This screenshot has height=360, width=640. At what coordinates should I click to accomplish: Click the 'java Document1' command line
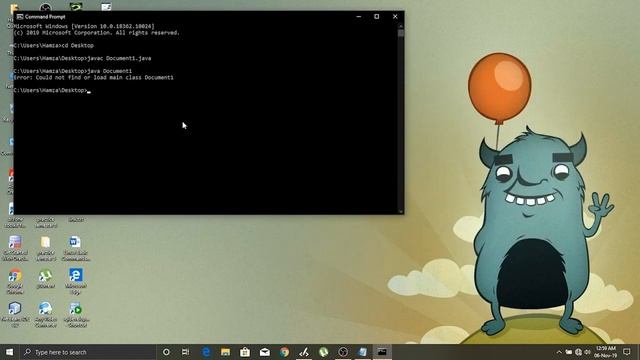coord(73,71)
